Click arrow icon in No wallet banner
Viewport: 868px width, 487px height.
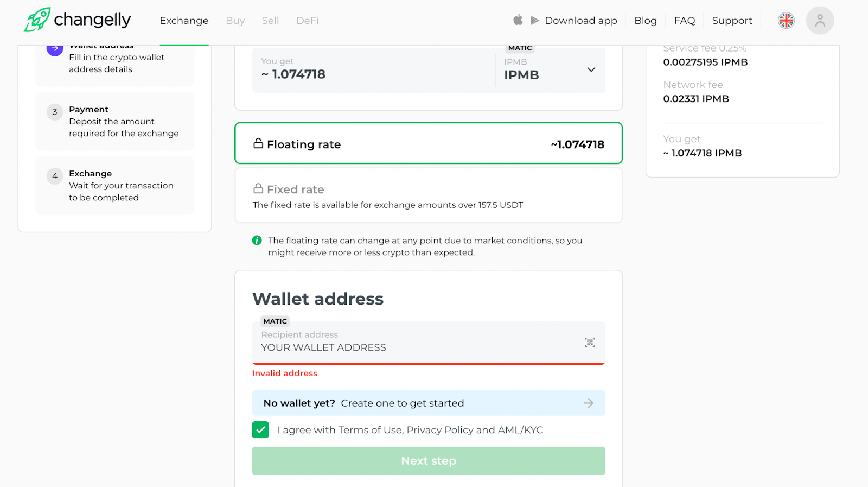coord(589,403)
